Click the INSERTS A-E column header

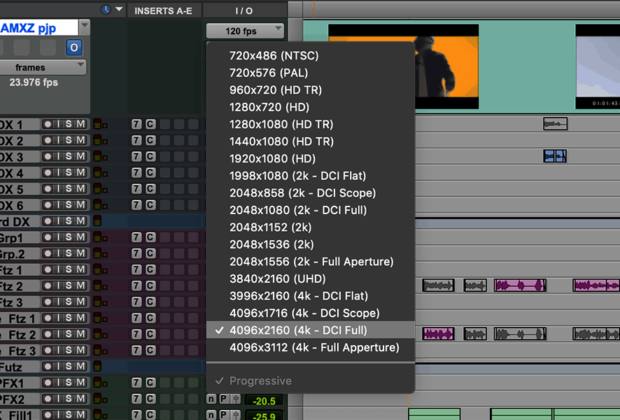click(x=162, y=10)
